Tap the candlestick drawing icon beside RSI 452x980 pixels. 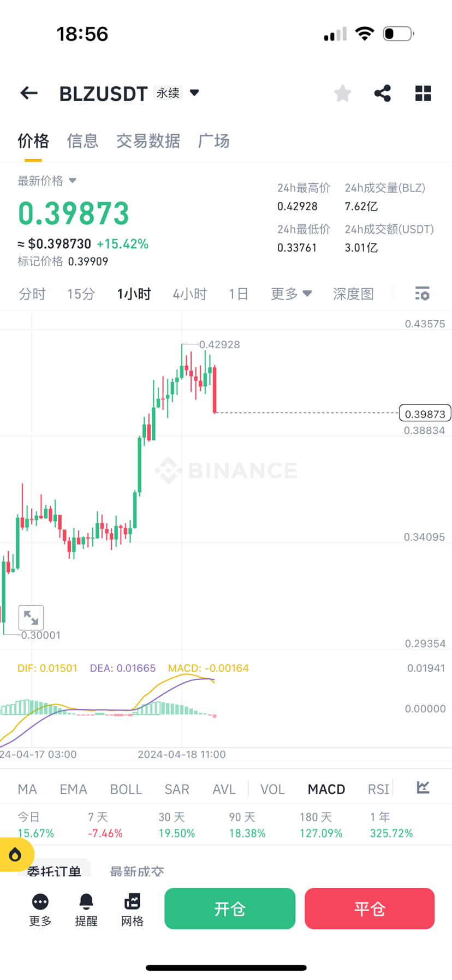[423, 788]
